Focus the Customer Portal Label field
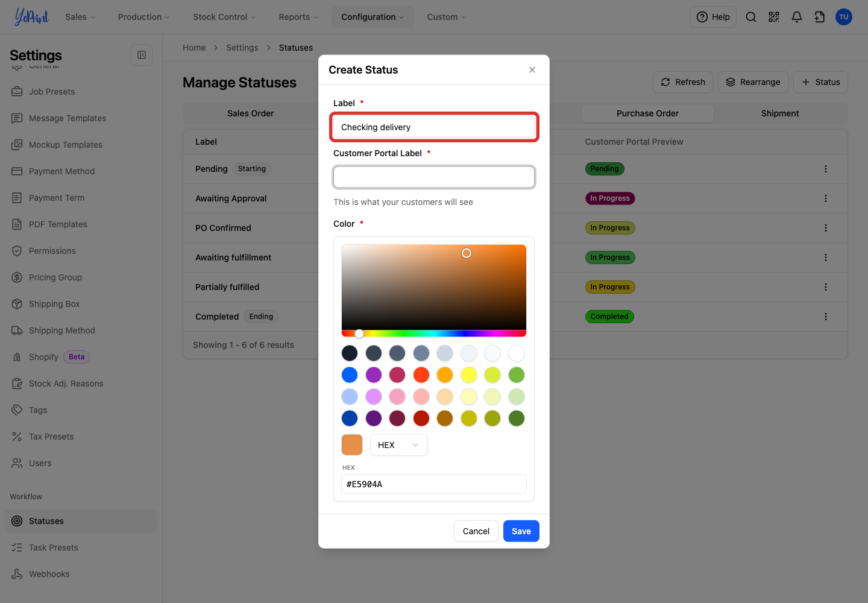This screenshot has width=868, height=603. coord(434,177)
